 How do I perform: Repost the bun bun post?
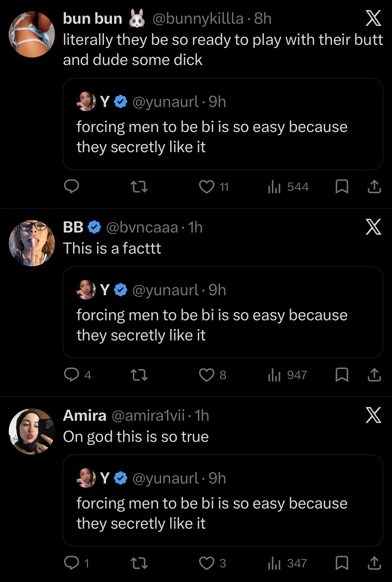[139, 187]
